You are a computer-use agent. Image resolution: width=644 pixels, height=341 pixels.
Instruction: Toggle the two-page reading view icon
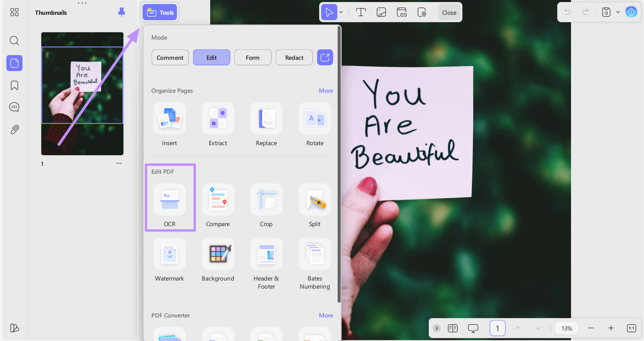point(453,328)
